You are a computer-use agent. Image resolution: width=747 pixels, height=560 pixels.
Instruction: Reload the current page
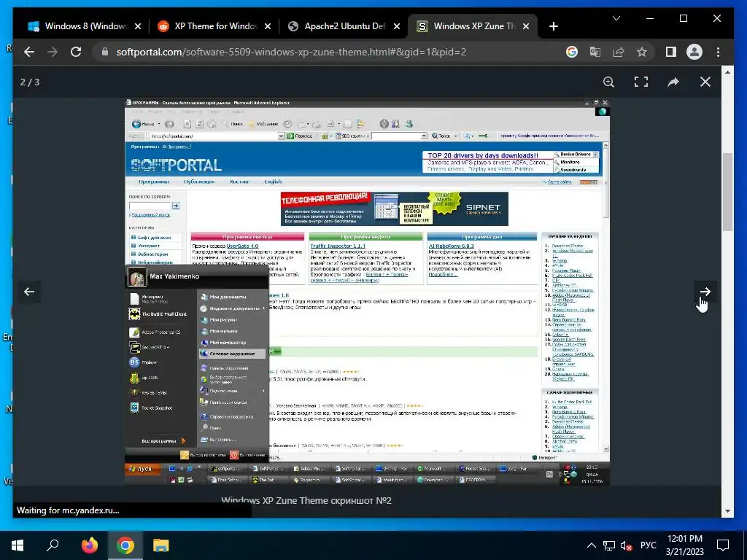point(76,52)
